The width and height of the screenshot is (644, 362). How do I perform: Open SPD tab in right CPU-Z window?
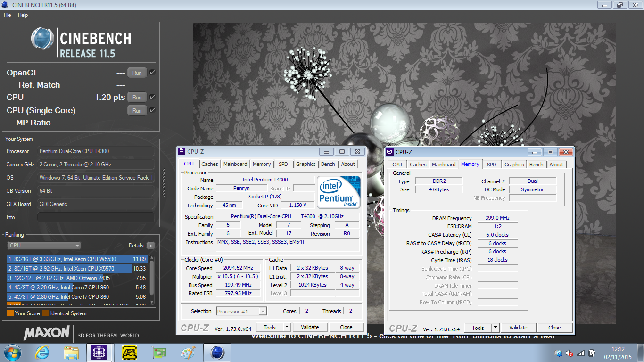[x=492, y=165]
